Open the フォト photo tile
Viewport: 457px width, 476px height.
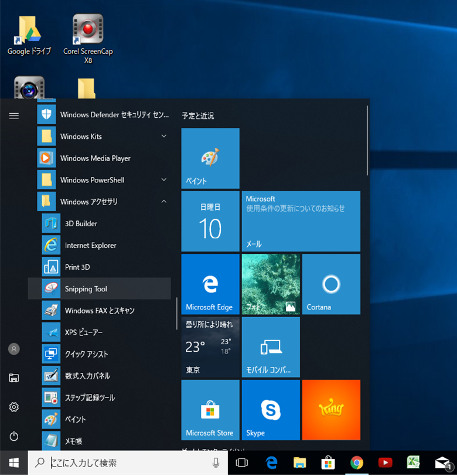pos(271,284)
